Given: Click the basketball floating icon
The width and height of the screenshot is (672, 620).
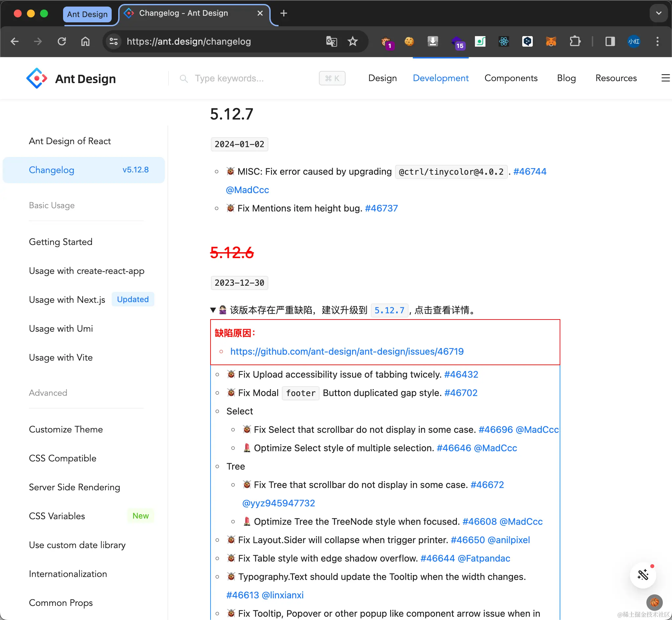Looking at the screenshot, I should click(x=654, y=602).
